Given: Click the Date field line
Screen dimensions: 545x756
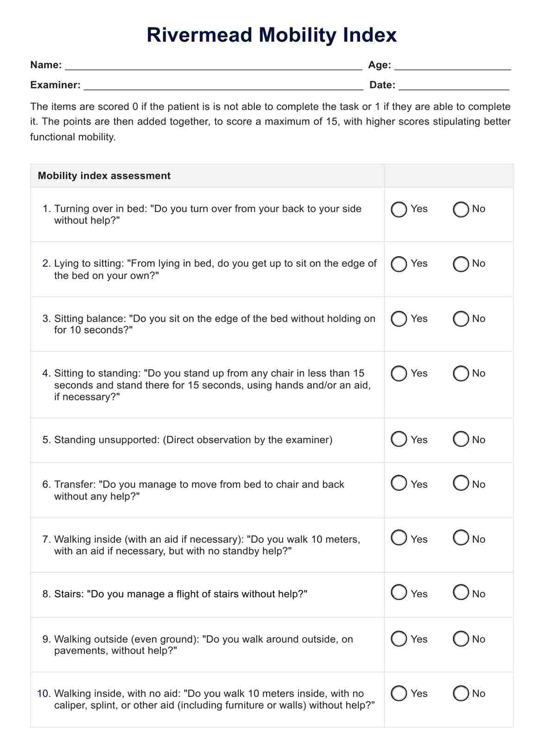Looking at the screenshot, I should point(454,85).
